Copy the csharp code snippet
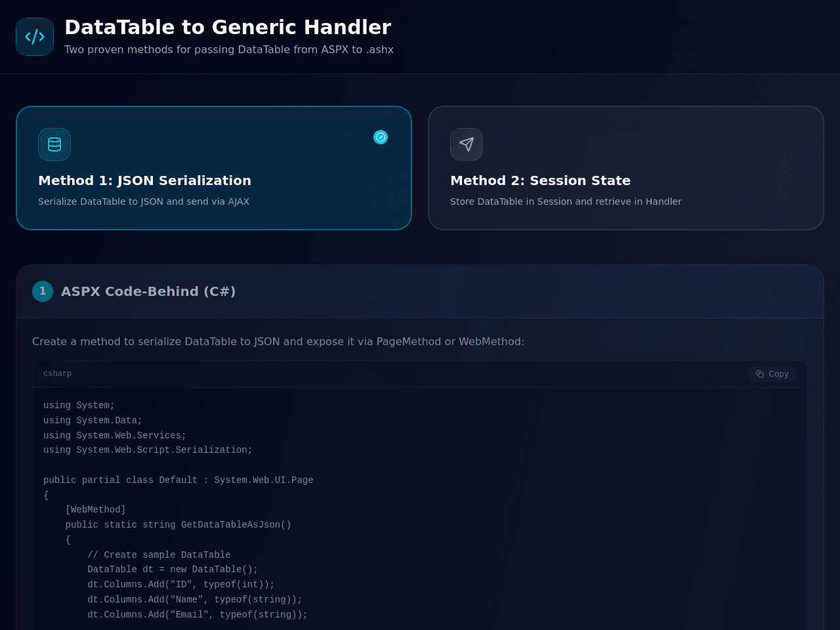This screenshot has width=840, height=630. pos(772,374)
